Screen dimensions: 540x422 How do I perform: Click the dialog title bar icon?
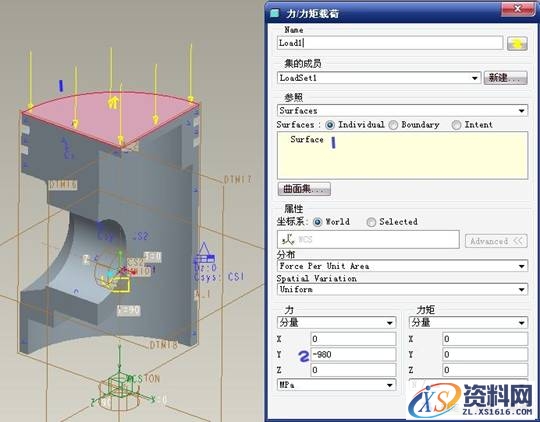tap(275, 13)
